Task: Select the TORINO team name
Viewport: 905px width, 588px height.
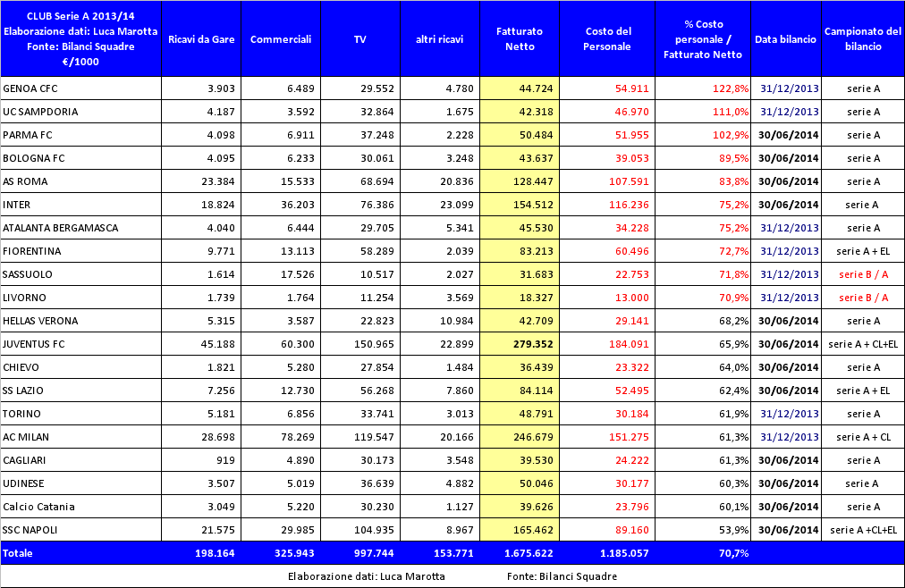Action: (80, 414)
